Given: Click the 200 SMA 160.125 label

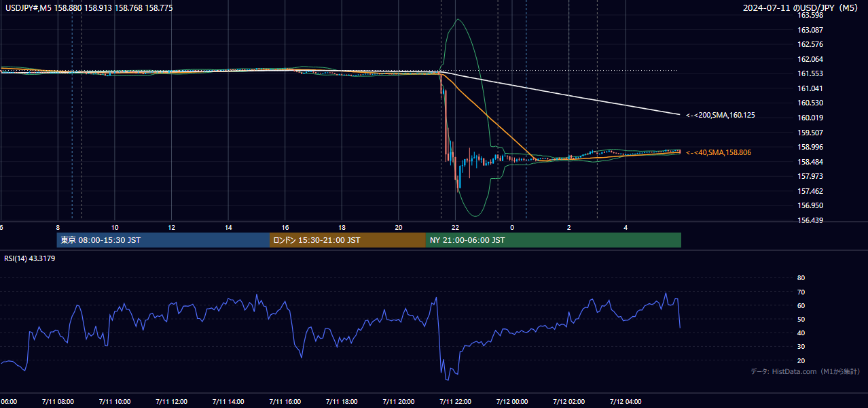Looking at the screenshot, I should (720, 115).
